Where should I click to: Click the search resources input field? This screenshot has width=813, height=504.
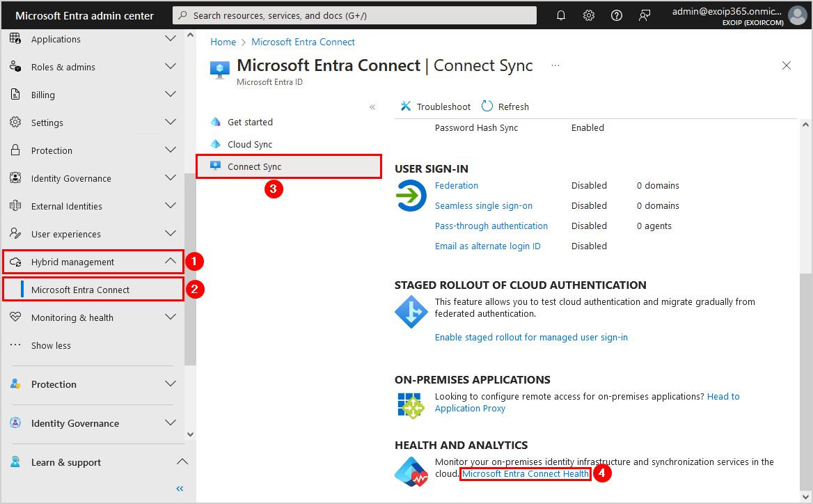click(355, 15)
